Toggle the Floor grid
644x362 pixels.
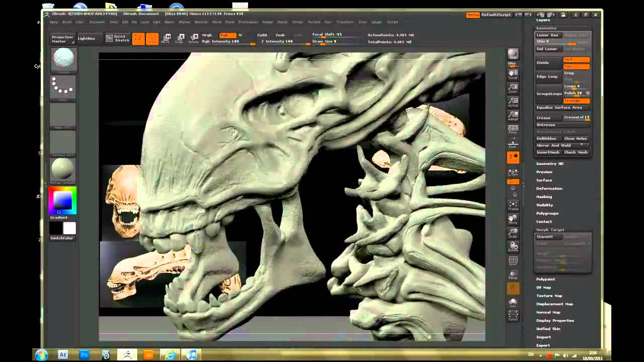tap(513, 144)
